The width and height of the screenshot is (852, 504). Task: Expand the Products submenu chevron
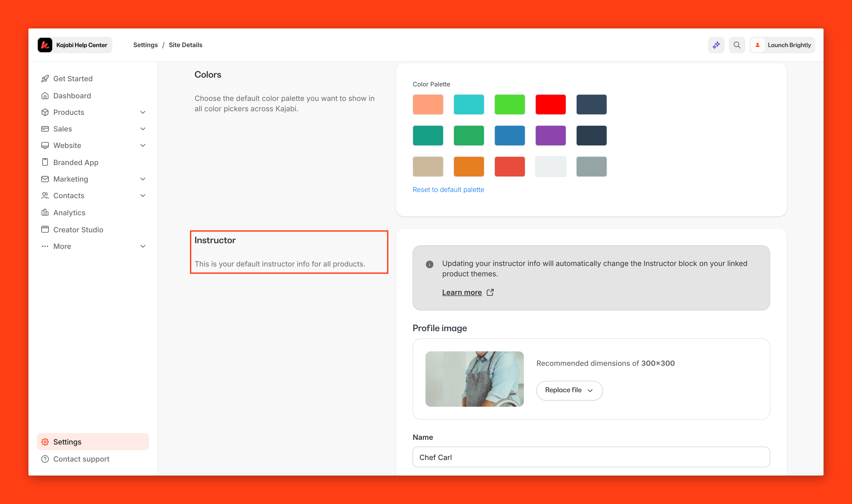tap(143, 112)
